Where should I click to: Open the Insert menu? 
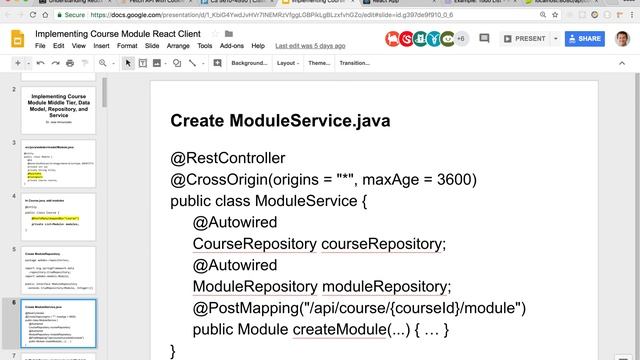(x=101, y=46)
